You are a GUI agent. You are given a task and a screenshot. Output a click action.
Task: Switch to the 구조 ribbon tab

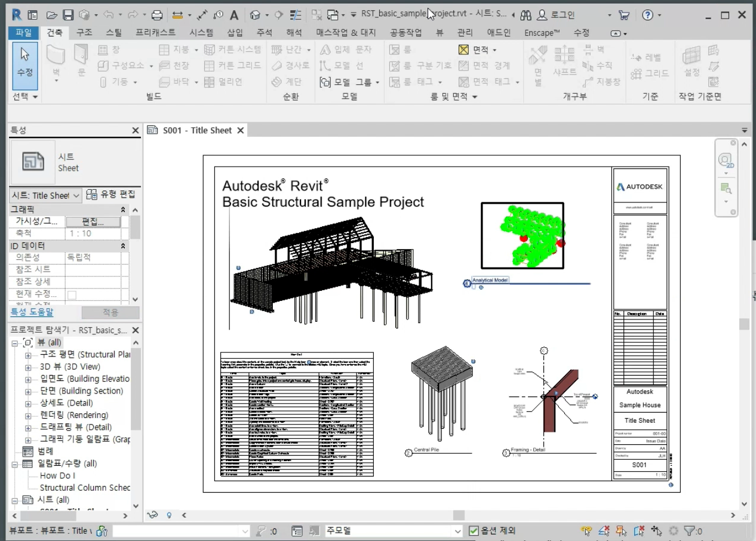click(84, 33)
